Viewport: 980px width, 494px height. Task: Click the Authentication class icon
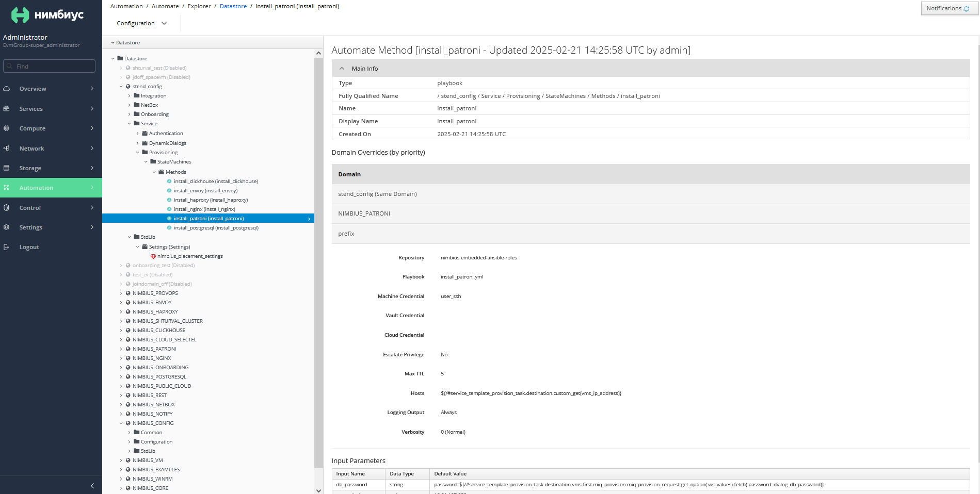[x=145, y=133]
